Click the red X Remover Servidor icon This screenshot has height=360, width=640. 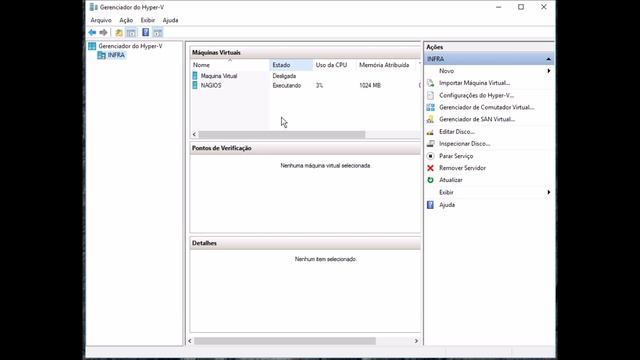(430, 168)
